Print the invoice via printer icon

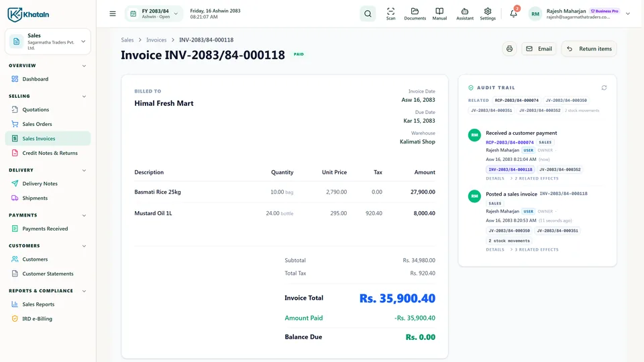[509, 49]
